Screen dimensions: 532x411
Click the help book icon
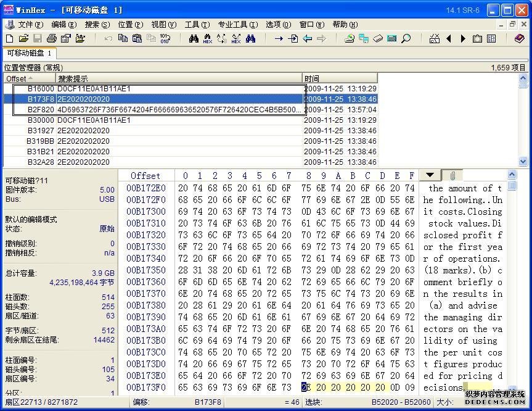coord(520,38)
